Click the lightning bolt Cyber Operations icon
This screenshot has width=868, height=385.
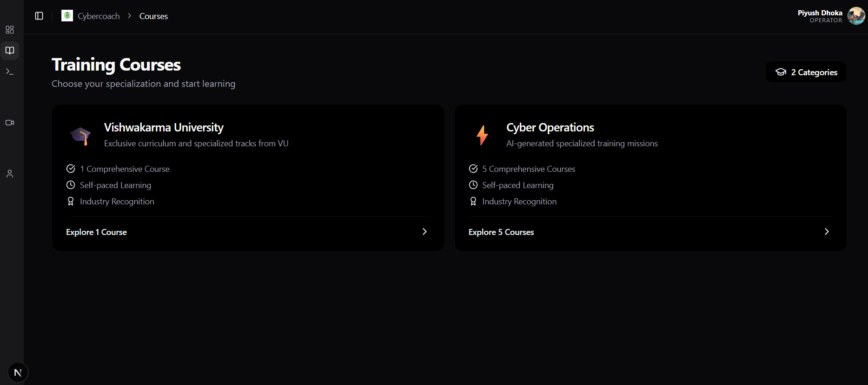[x=483, y=136]
